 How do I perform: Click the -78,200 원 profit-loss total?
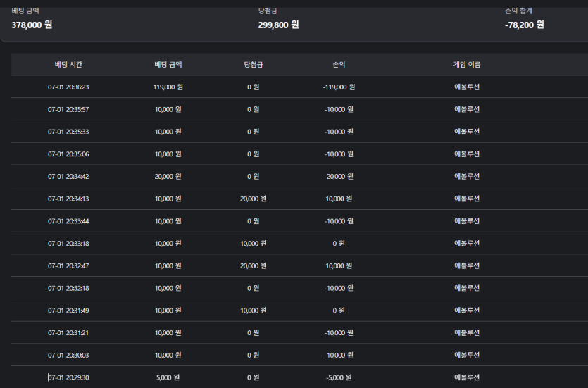coord(524,25)
